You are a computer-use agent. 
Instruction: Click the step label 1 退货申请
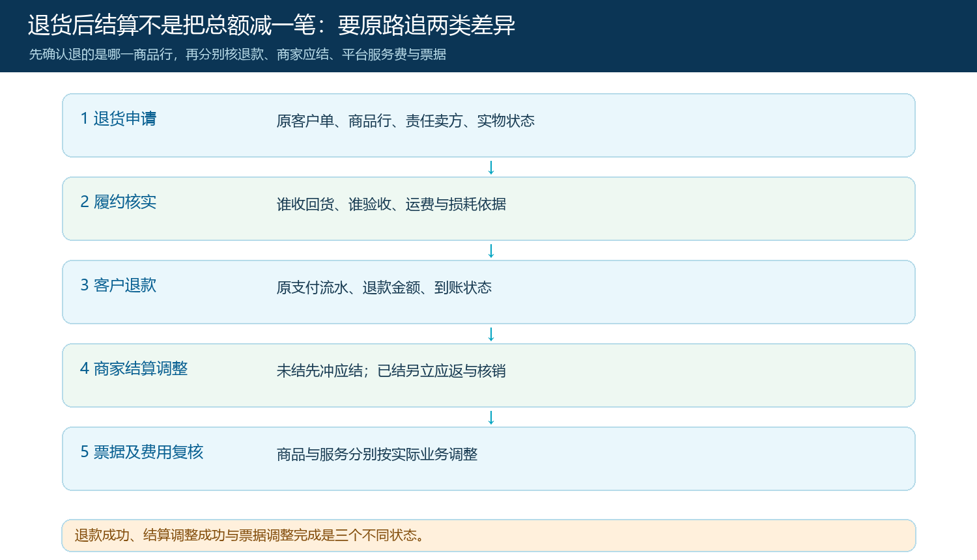[119, 119]
